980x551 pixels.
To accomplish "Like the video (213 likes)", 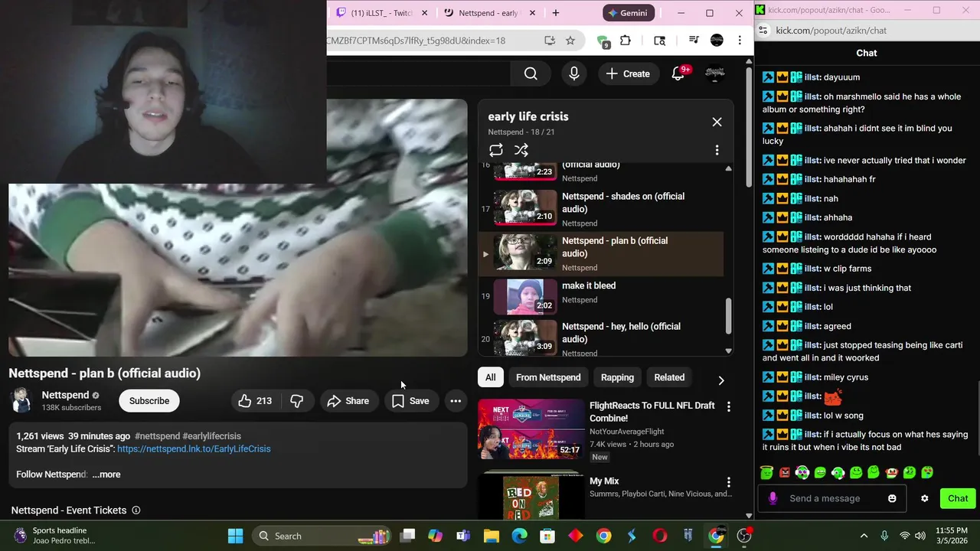I will (256, 401).
